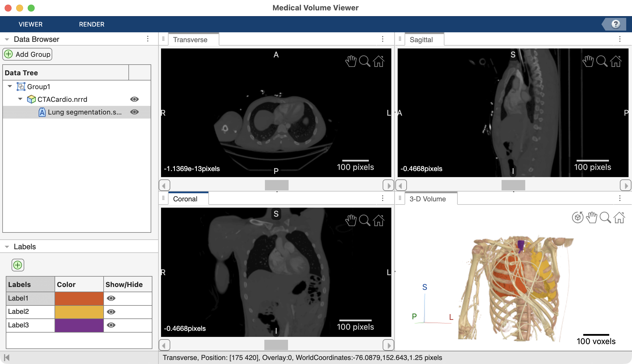Hide Label1 in the Labels table
The image size is (632, 364).
pyautogui.click(x=112, y=298)
